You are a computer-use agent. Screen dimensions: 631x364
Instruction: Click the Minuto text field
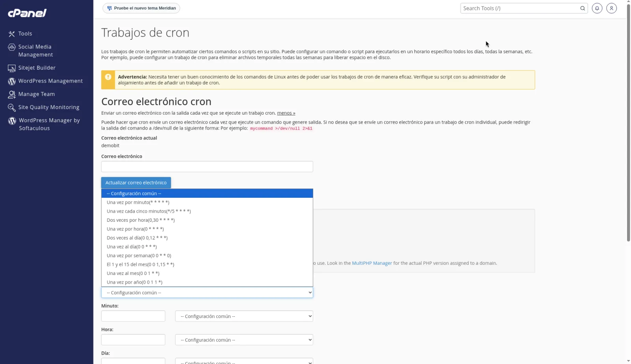click(133, 316)
